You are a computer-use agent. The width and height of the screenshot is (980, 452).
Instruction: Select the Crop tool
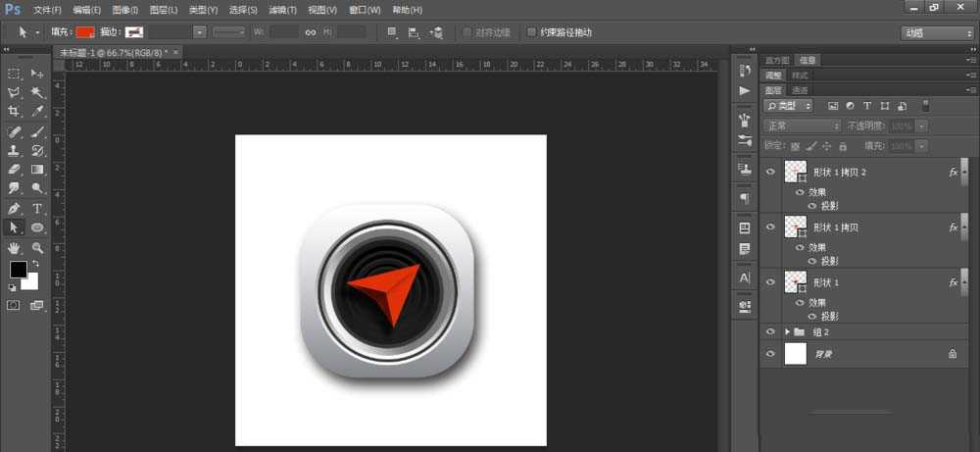click(x=14, y=112)
